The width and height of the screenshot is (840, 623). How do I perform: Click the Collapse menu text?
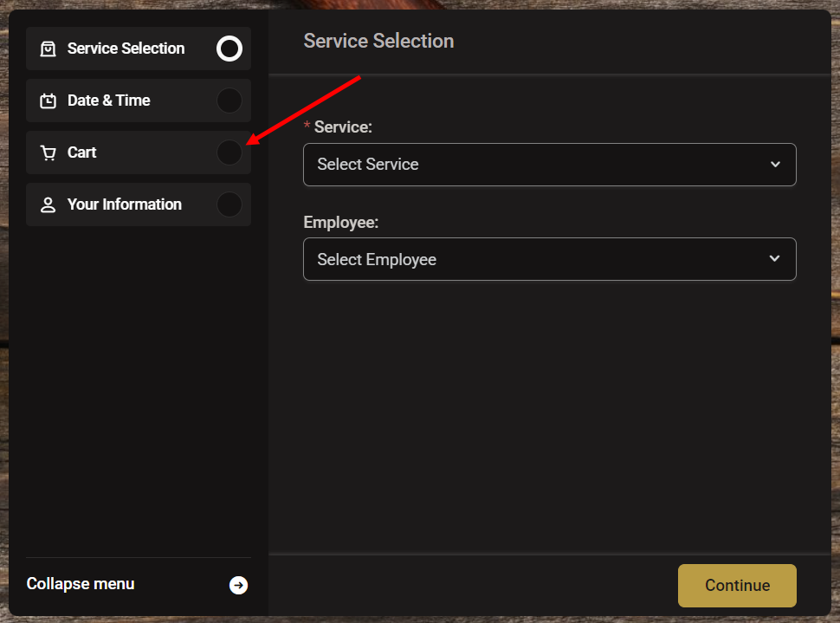[x=81, y=584]
